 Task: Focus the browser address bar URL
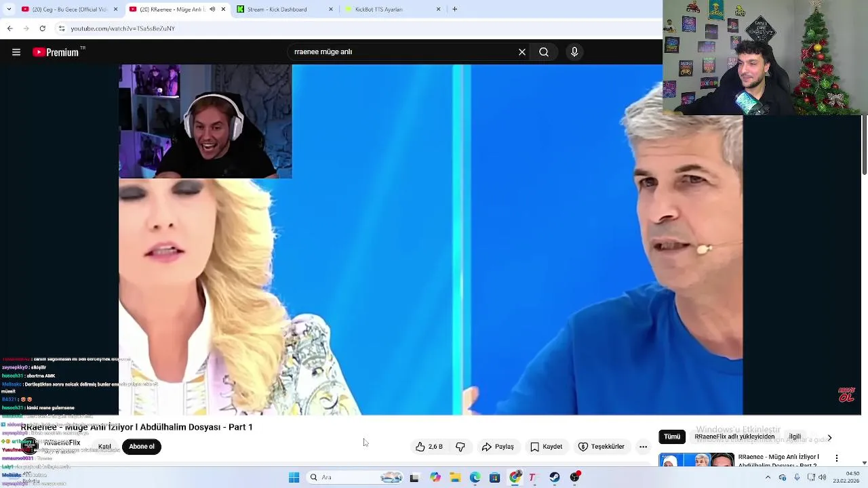tap(123, 28)
